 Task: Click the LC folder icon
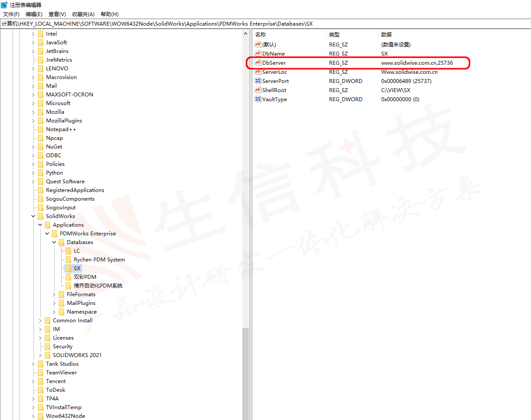tap(69, 251)
